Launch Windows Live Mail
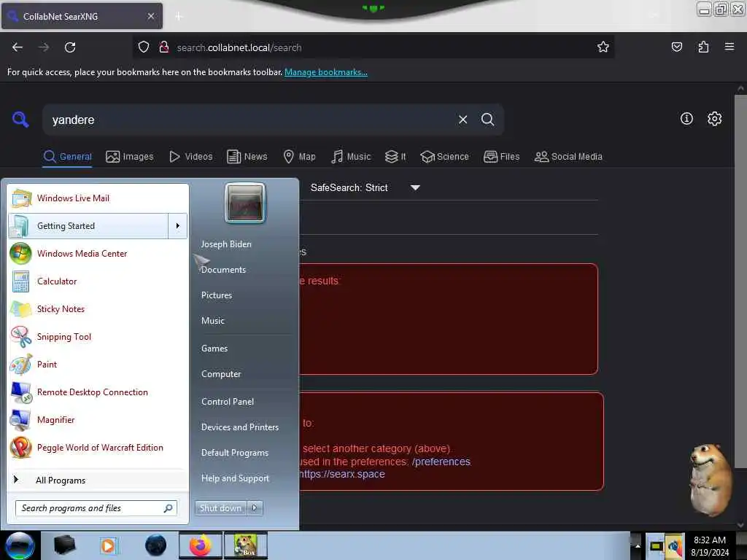Viewport: 747px width, 560px height. [98, 198]
